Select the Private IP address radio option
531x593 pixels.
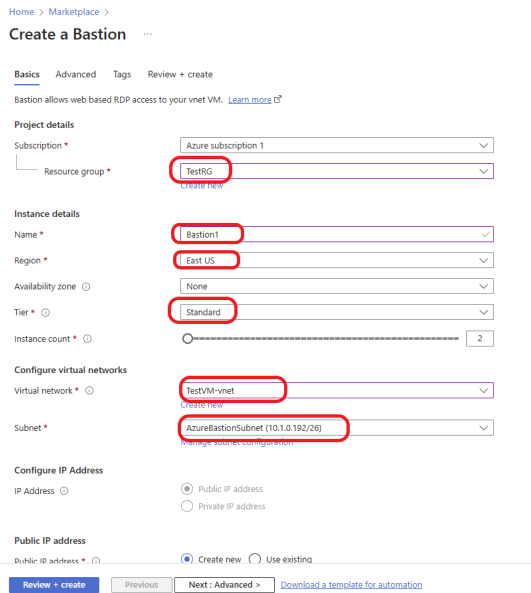(x=187, y=506)
